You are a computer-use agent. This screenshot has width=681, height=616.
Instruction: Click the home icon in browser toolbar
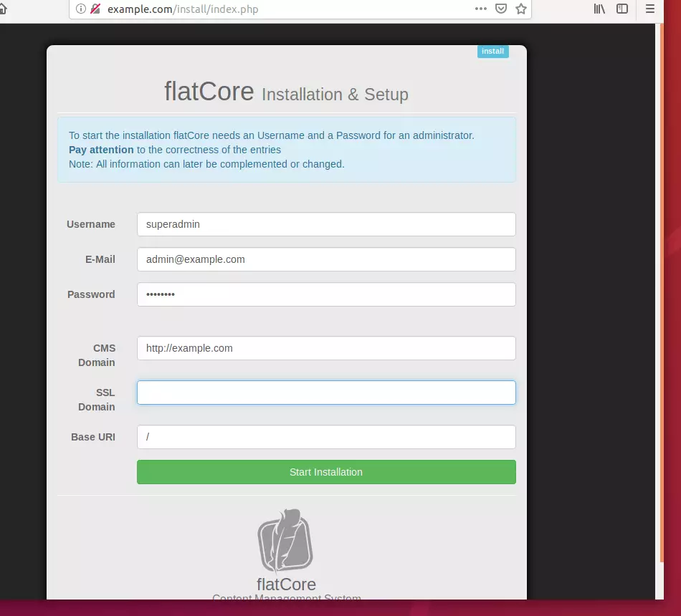(3, 9)
